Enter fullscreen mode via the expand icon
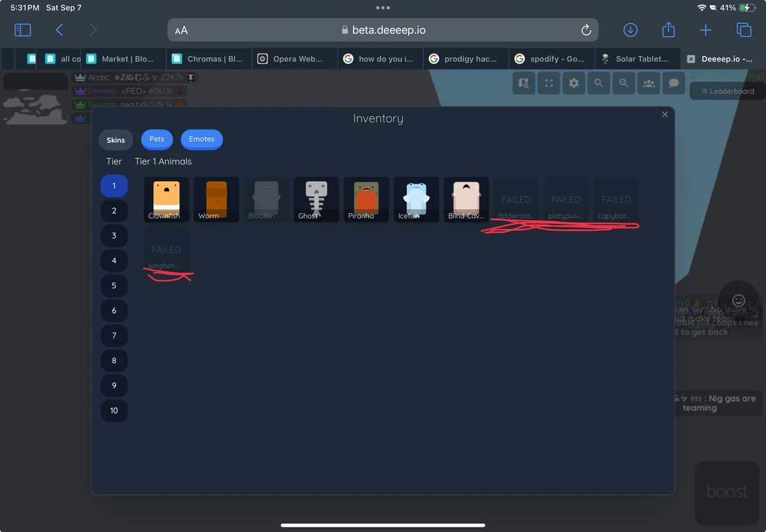This screenshot has width=766, height=532. pyautogui.click(x=548, y=83)
